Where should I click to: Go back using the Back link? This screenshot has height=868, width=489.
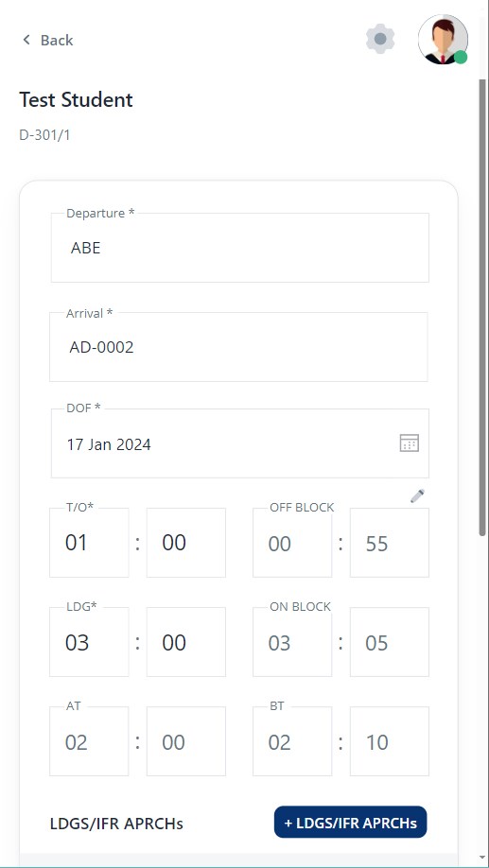(x=47, y=40)
